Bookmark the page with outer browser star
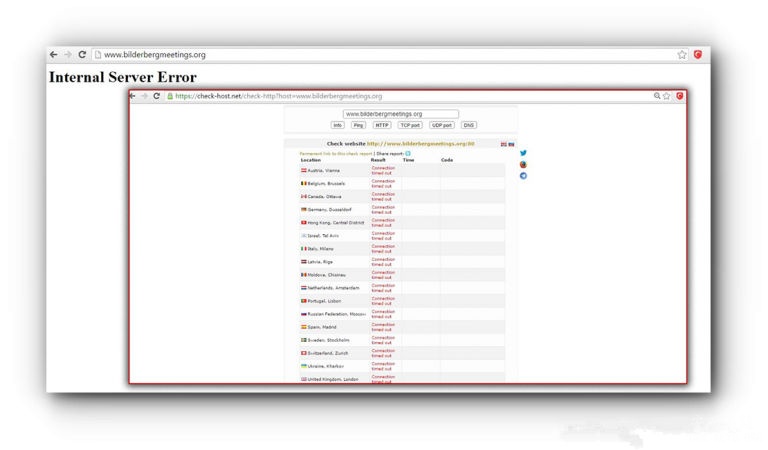This screenshot has height=450, width=768. click(x=682, y=55)
